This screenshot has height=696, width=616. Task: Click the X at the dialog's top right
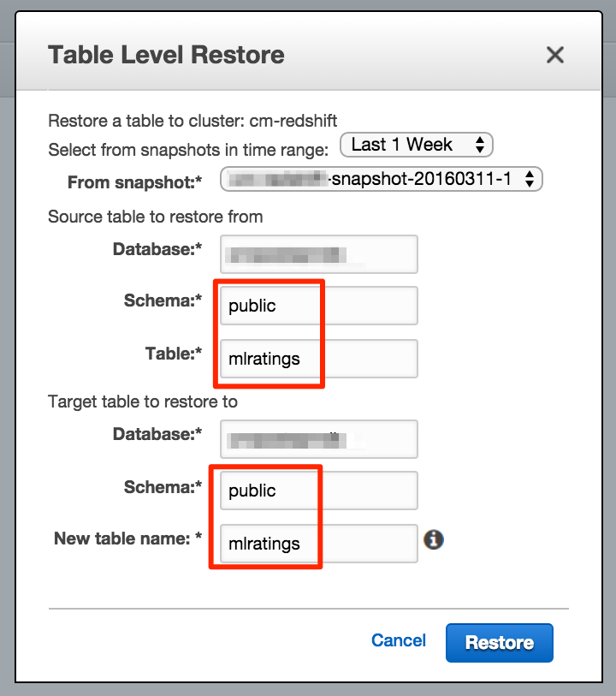point(554,55)
